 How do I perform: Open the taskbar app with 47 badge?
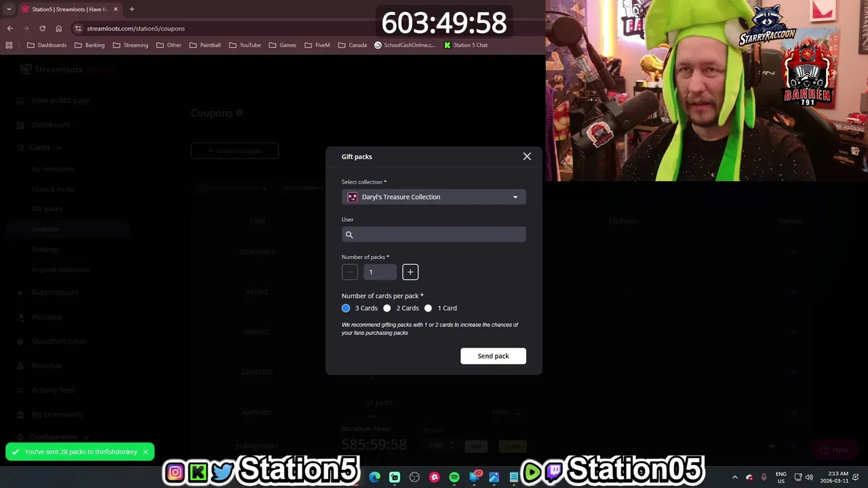(475, 477)
